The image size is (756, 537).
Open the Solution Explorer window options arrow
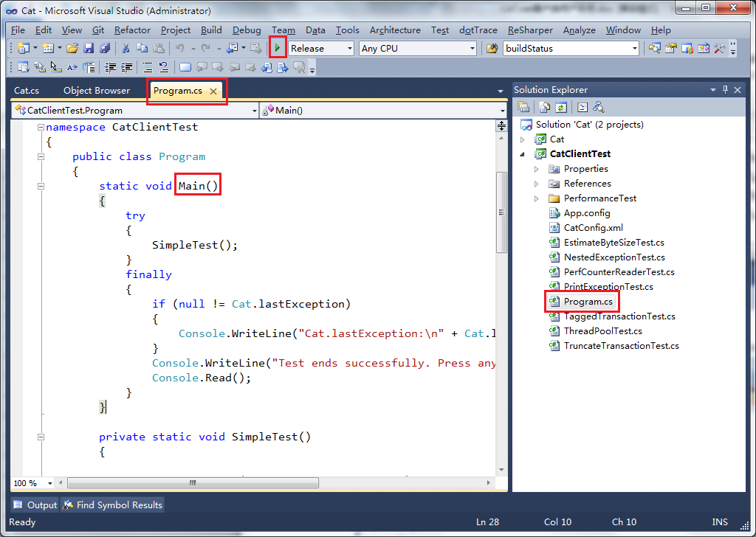tap(713, 89)
